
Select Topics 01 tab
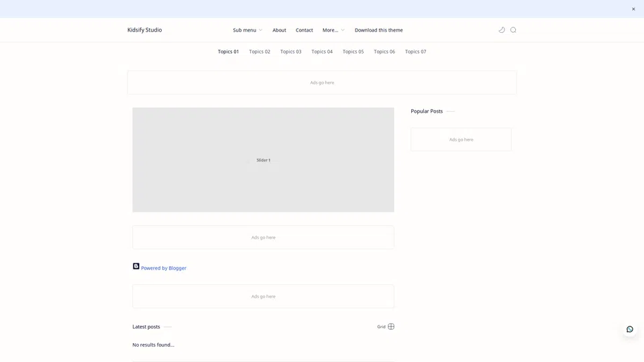click(x=228, y=52)
